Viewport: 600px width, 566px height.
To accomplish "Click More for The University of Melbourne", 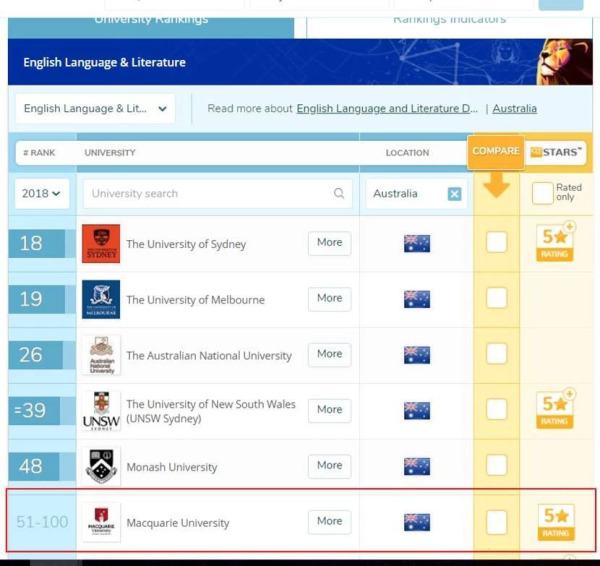I will 329,298.
